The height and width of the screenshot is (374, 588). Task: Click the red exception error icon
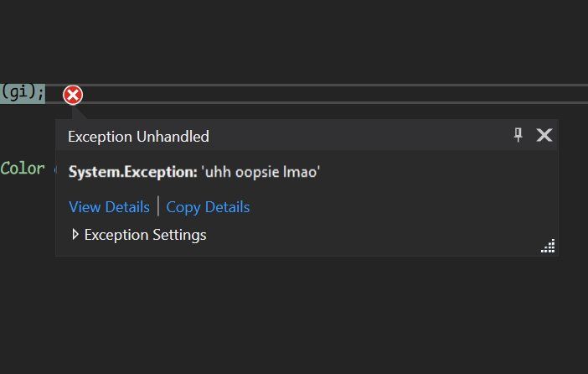click(x=73, y=95)
